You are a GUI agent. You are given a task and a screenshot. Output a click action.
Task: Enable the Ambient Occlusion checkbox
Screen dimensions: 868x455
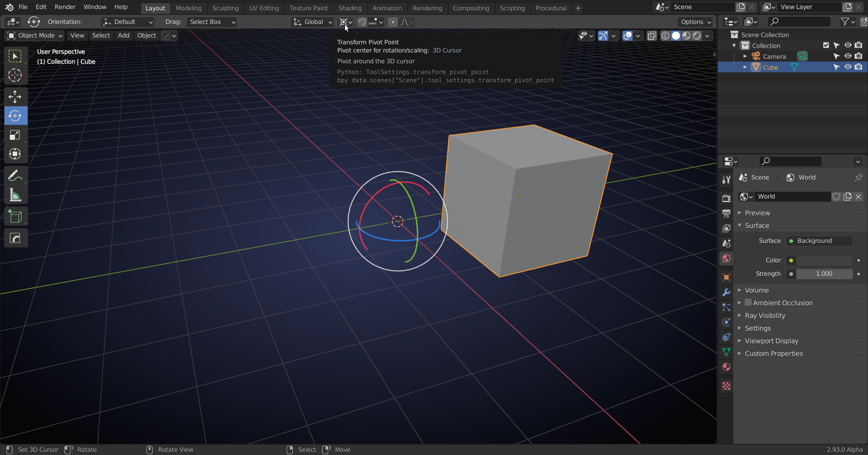748,303
